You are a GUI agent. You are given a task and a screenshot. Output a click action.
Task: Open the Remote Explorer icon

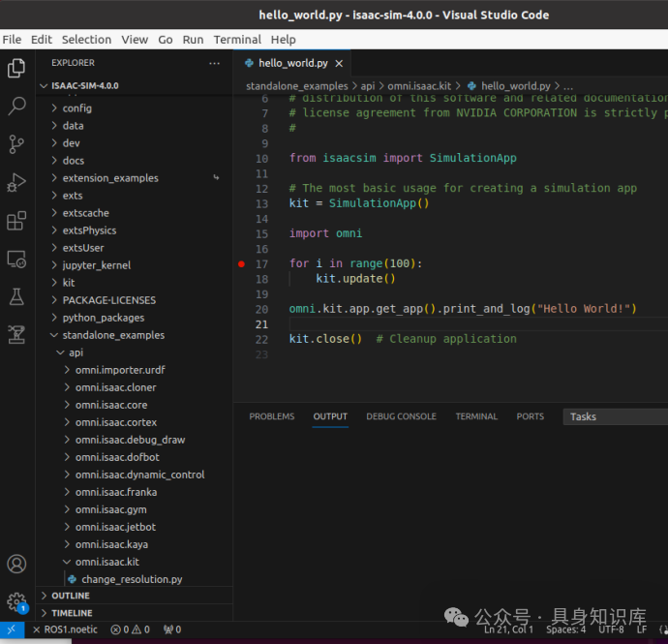16,259
